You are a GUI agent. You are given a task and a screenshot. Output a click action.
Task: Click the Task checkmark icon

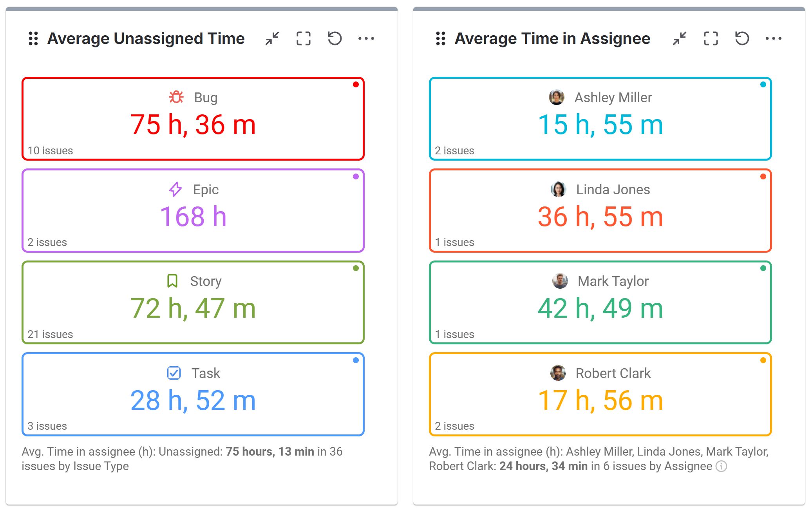[174, 373]
